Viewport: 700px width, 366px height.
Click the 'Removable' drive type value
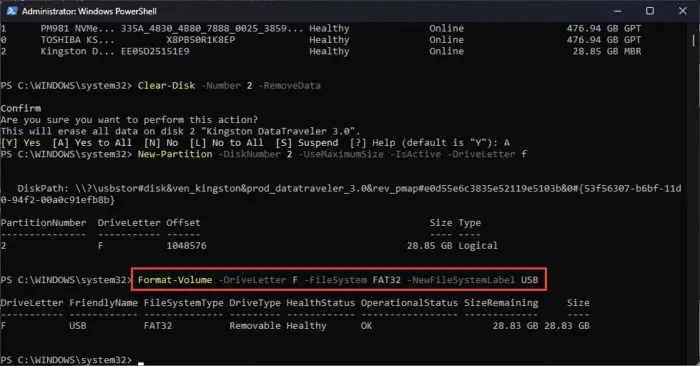tap(255, 326)
